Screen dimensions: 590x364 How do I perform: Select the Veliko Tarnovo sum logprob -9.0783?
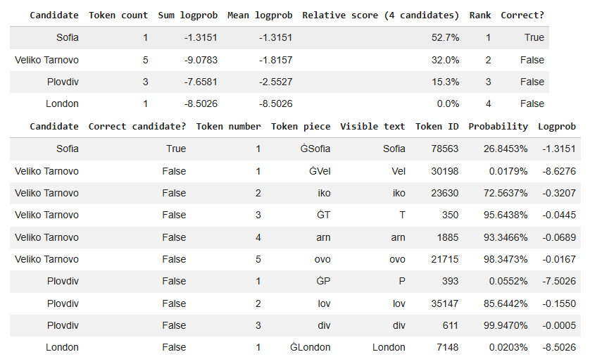point(201,60)
